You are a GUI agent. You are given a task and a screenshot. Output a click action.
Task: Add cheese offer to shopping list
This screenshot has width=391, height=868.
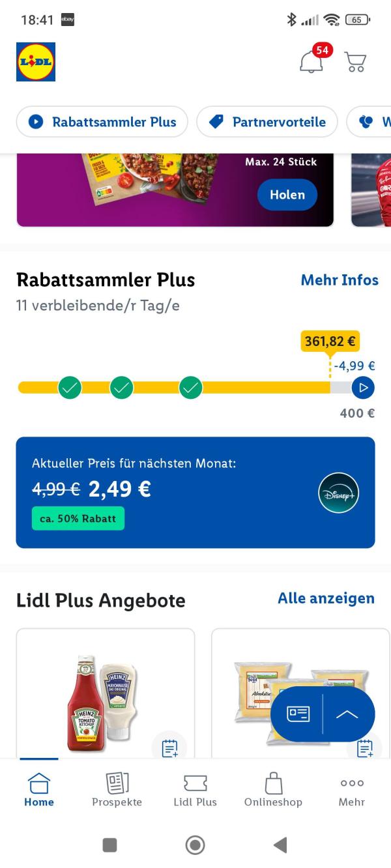pyautogui.click(x=364, y=748)
